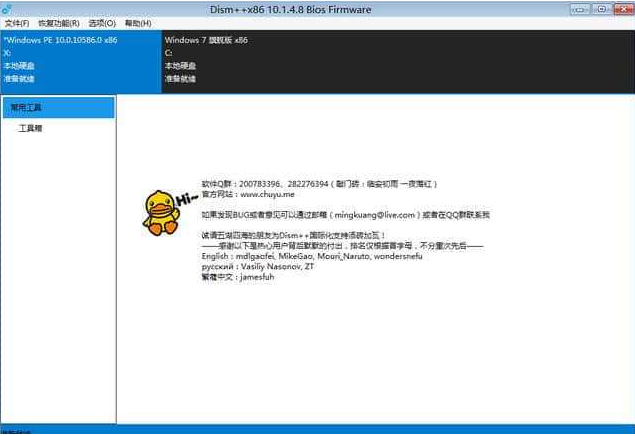635x436 pixels.
Task: Maximize the Dism++ window
Action: click(x=602, y=9)
